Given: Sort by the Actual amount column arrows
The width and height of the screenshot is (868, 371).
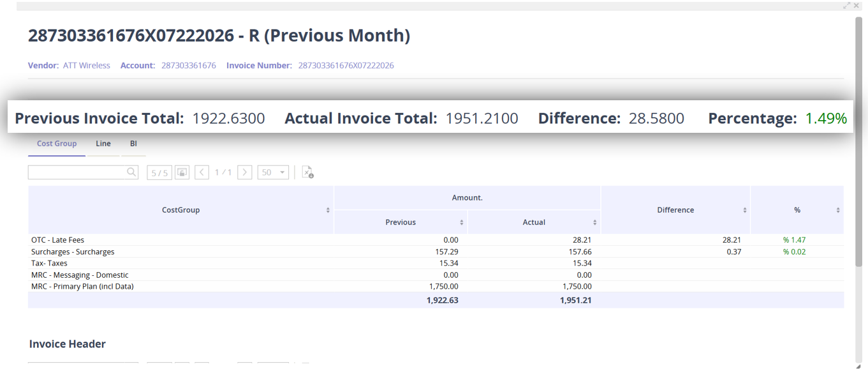Looking at the screenshot, I should coord(595,222).
